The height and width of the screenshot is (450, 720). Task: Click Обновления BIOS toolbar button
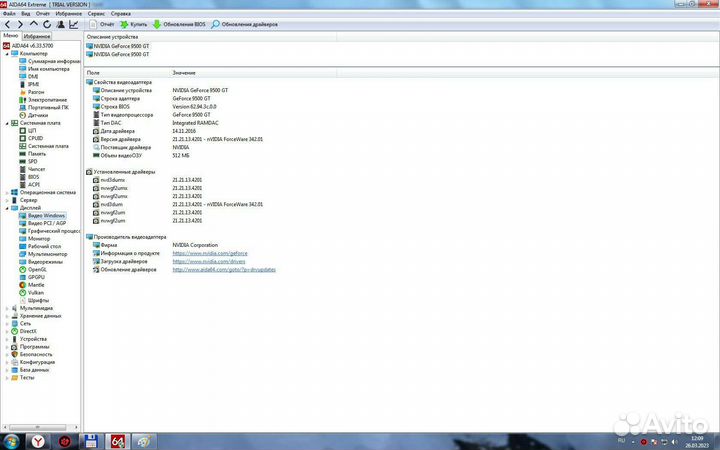tap(179, 24)
